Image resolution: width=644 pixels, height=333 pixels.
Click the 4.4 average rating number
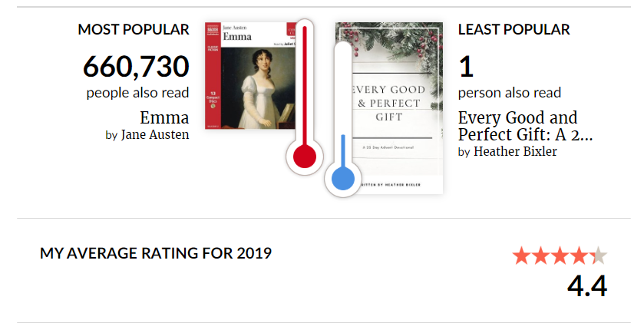(x=587, y=286)
